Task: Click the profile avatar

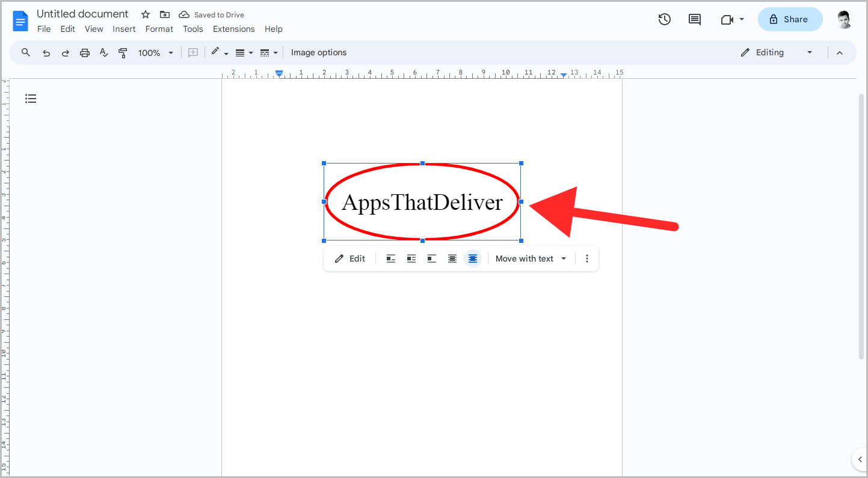Action: coord(844,19)
